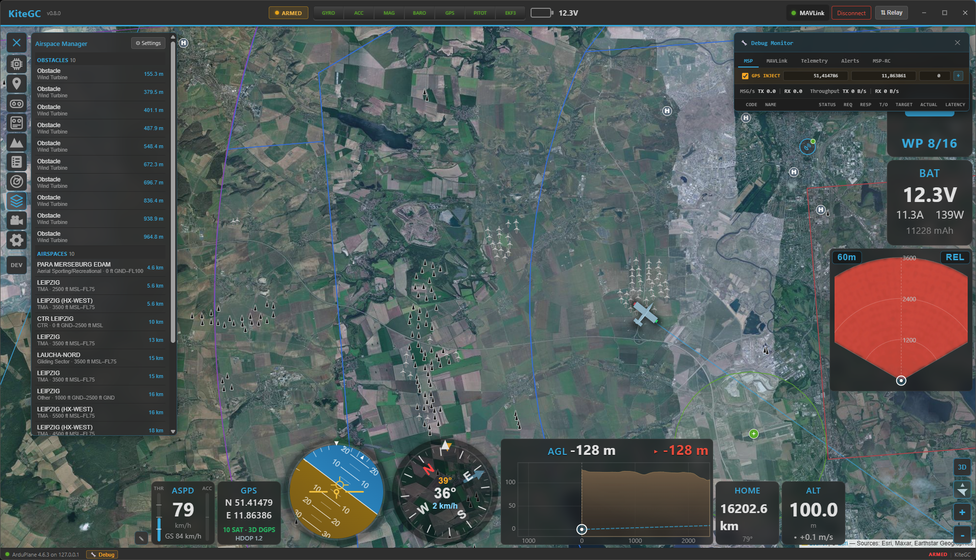Open the terrain mountain icon panel
The width and height of the screenshot is (976, 560).
(x=17, y=142)
